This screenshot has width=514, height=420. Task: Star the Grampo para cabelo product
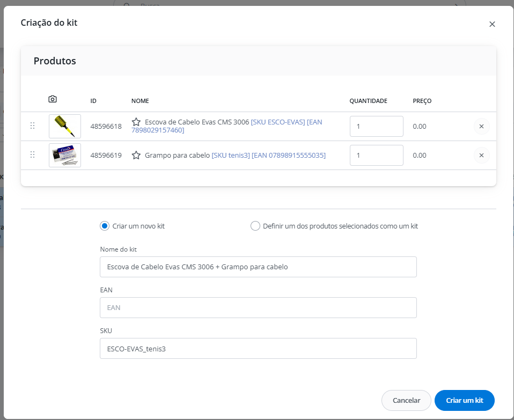tap(136, 155)
